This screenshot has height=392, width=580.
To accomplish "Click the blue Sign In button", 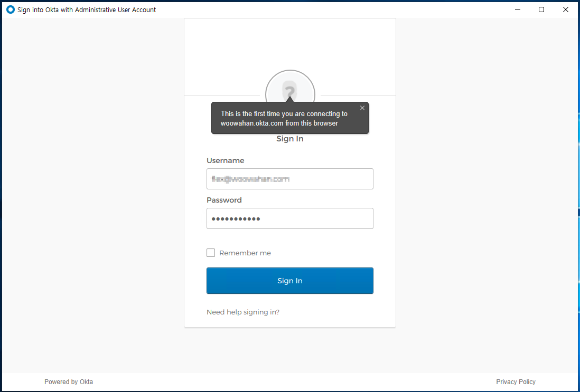I will 289,281.
